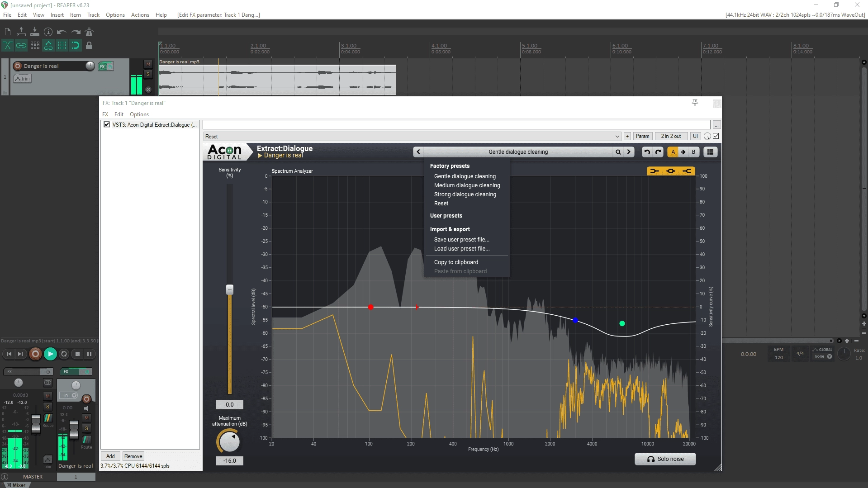Click the Open project icon in main toolbar
Viewport: 868px width, 488px height.
click(21, 32)
